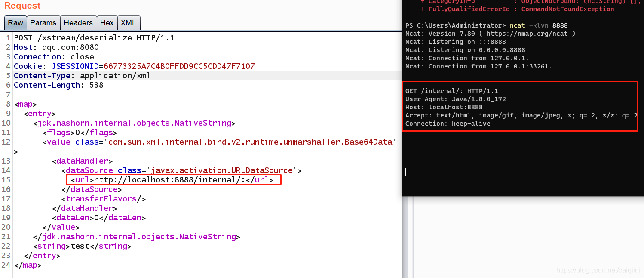Click the closing </map> tag
This screenshot has height=278, width=644.
click(x=28, y=265)
